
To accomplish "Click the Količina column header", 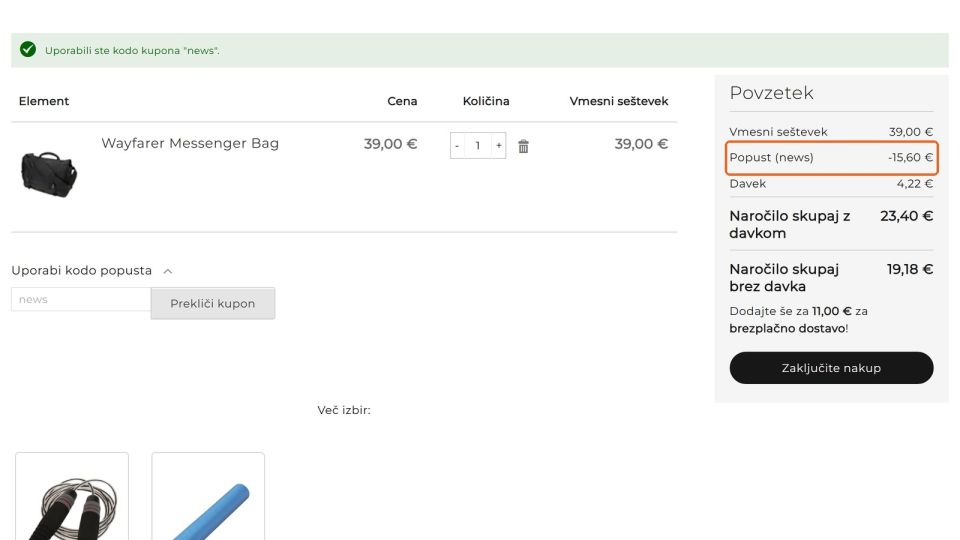I will point(486,101).
